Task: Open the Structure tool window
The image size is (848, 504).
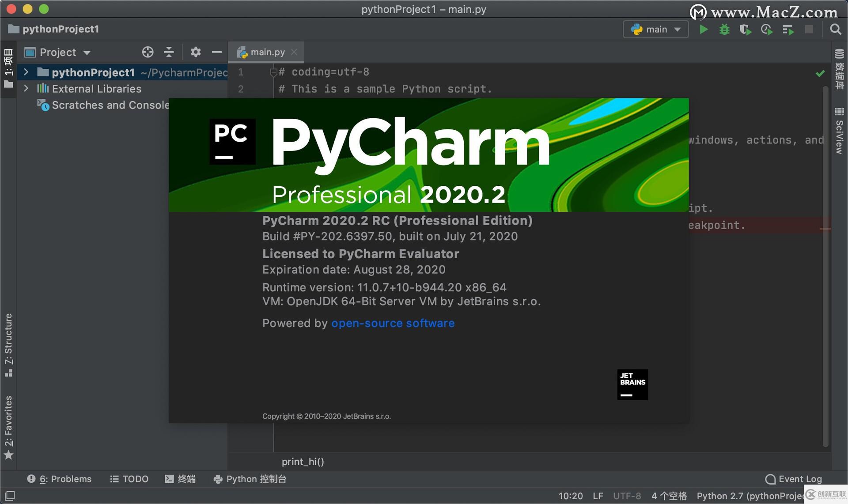Action: [x=8, y=345]
